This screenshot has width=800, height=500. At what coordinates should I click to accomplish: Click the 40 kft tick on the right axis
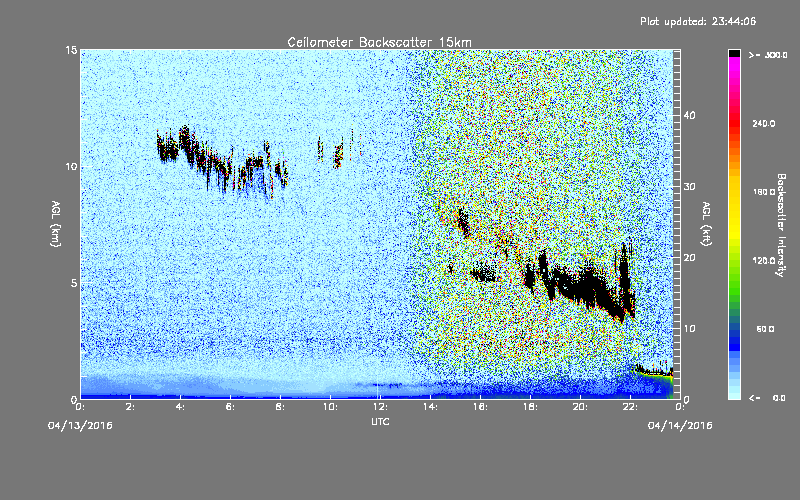689,115
